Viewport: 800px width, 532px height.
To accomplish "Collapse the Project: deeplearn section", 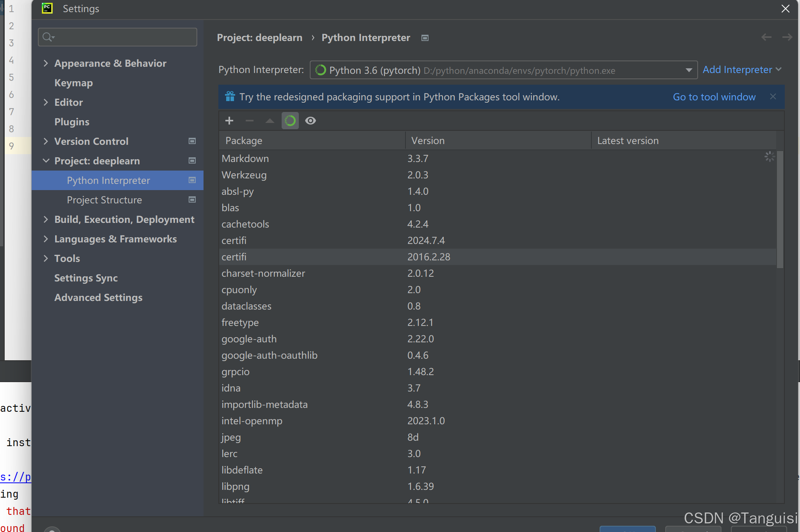I will 46,161.
